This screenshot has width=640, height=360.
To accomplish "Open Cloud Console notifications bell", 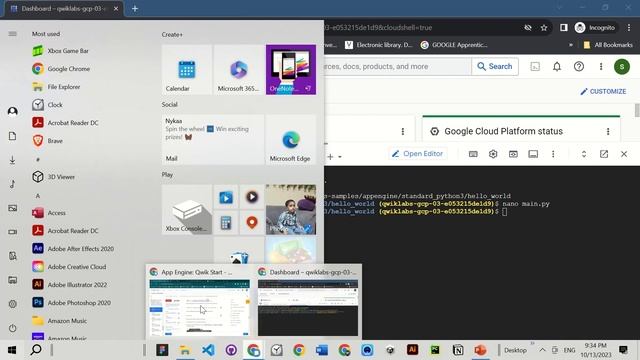I will coord(557,67).
